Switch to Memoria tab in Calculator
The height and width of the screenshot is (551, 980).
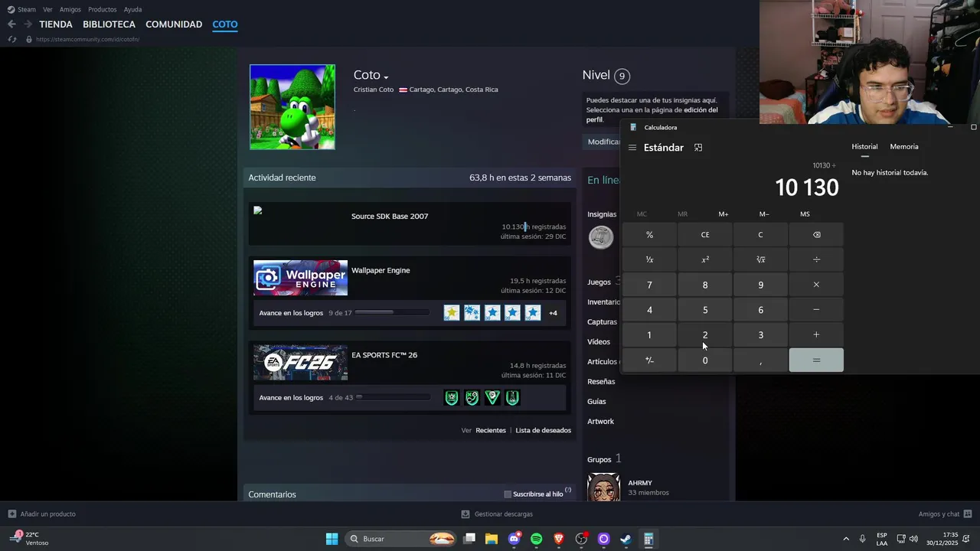[x=904, y=147]
